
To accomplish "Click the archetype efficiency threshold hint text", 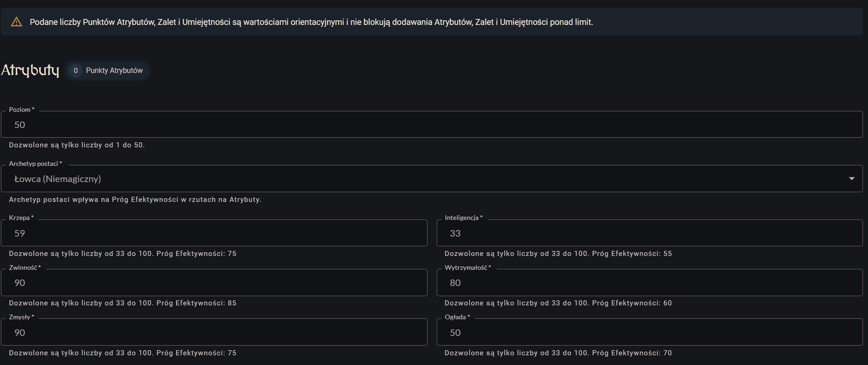I will pyautogui.click(x=135, y=200).
